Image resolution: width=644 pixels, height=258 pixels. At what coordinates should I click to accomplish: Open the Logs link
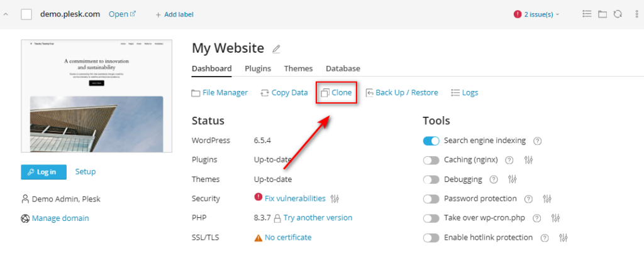pos(465,93)
